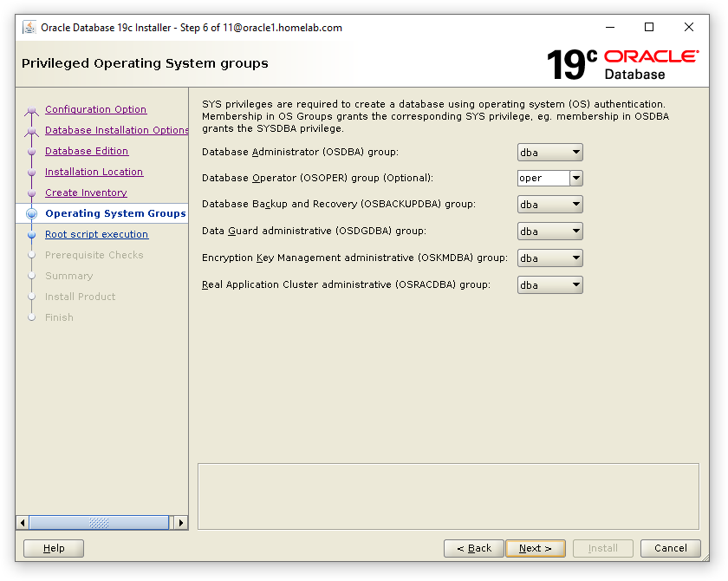The width and height of the screenshot is (728, 581).
Task: Click the Configuration Option step bullet icon
Action: tap(32, 110)
